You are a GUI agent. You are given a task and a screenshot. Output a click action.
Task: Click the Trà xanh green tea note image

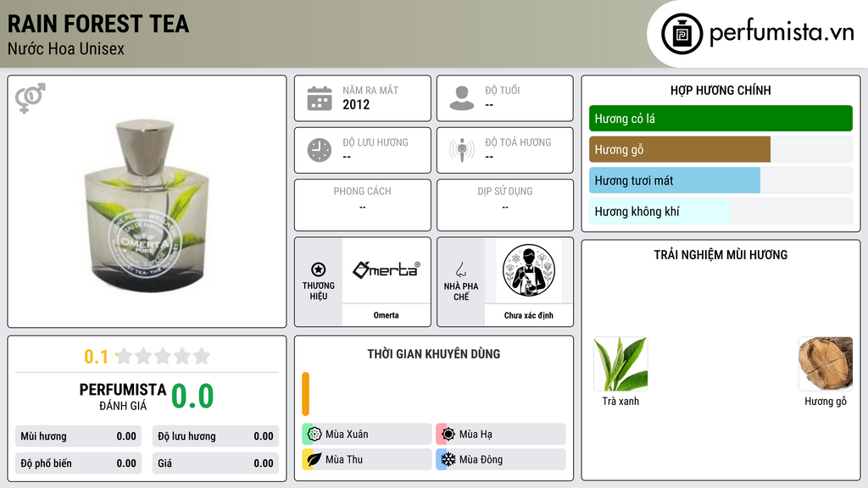[x=620, y=363]
